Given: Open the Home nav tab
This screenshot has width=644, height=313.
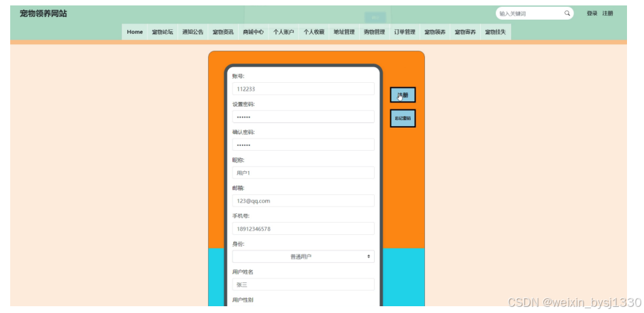Looking at the screenshot, I should [135, 32].
